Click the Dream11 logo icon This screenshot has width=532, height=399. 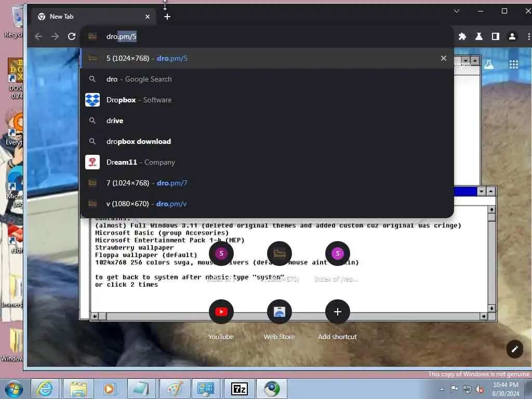pos(92,162)
